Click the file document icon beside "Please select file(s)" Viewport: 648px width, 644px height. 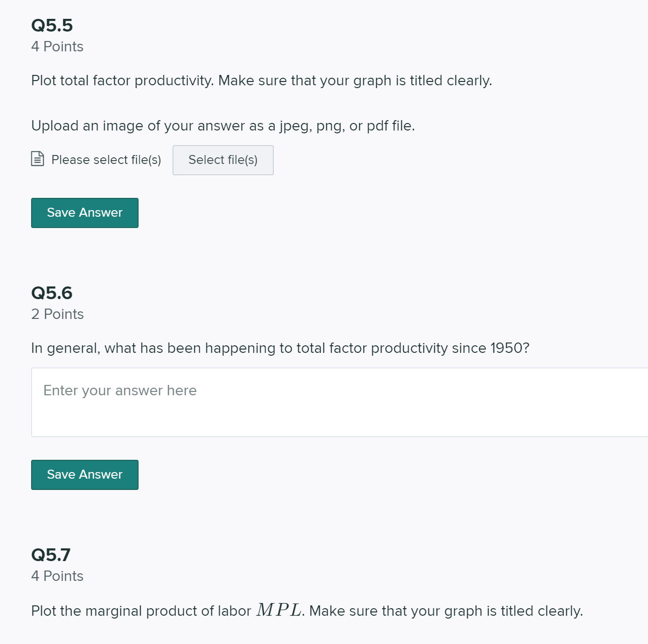[x=37, y=160]
